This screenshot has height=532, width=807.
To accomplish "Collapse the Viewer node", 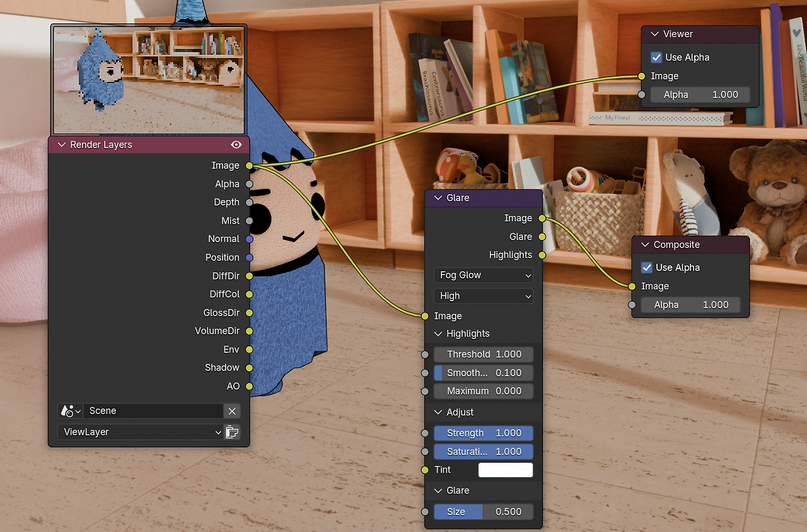I will (x=654, y=34).
